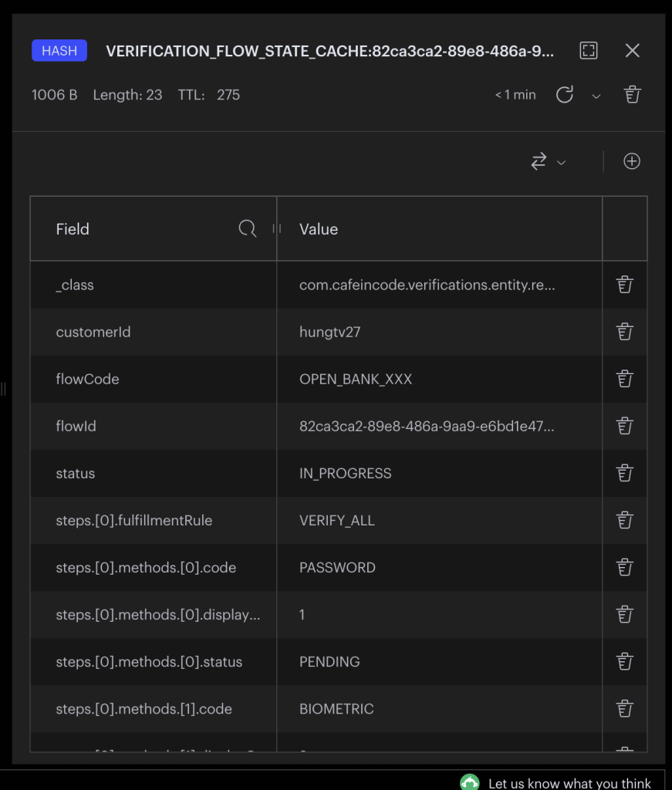The image size is (672, 790).
Task: Click the 1006 B size label
Action: (x=55, y=95)
